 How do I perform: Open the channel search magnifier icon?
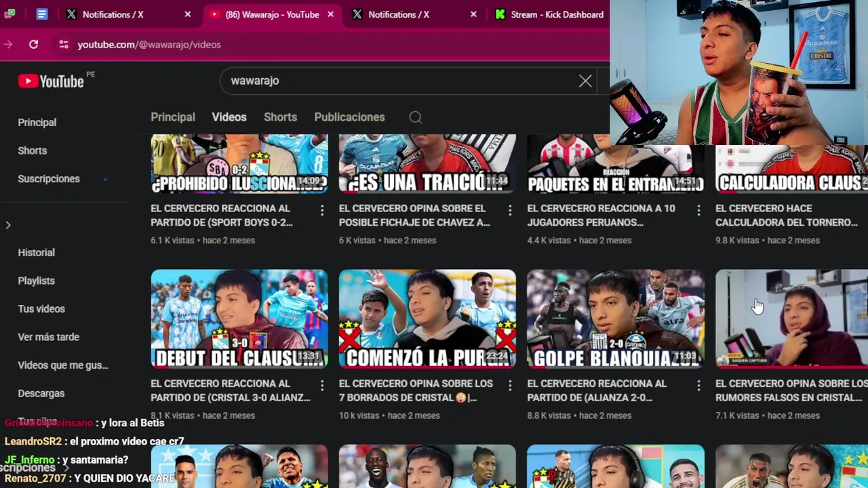pos(416,117)
